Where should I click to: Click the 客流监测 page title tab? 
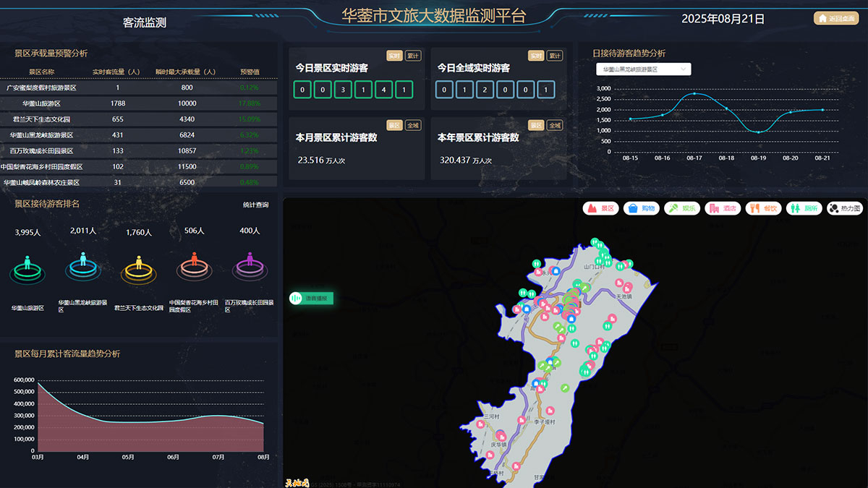145,22
